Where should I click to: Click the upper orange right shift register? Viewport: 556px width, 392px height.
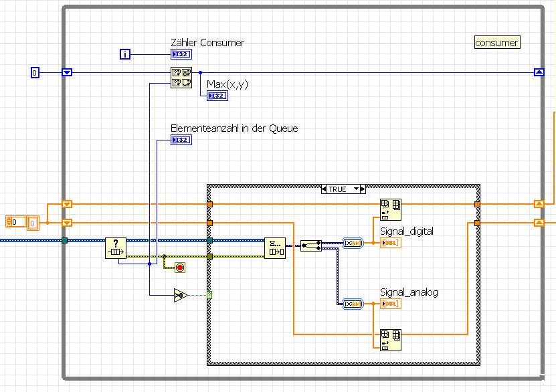click(539, 204)
